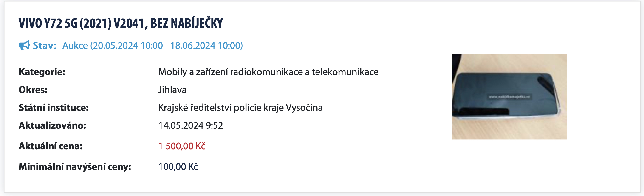The width and height of the screenshot is (644, 196).
Task: Click the Minimální navýšení ceny label
Action: coord(75,166)
